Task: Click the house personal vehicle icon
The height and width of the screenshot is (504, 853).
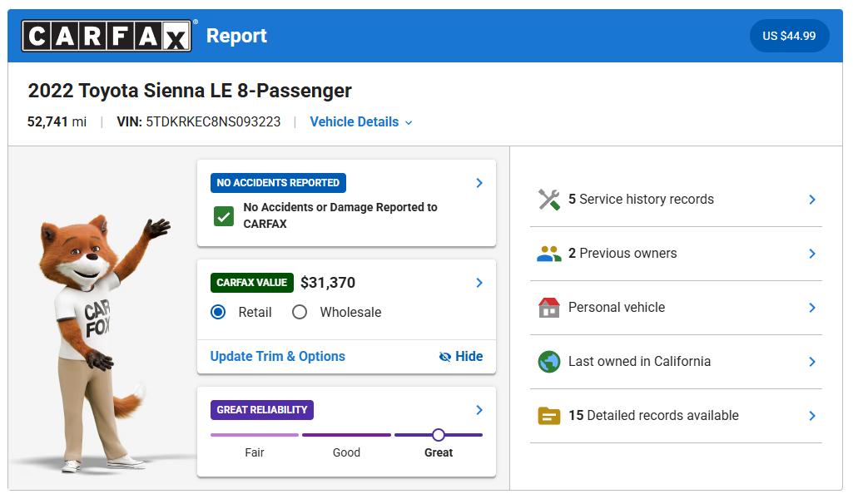Action: 548,308
